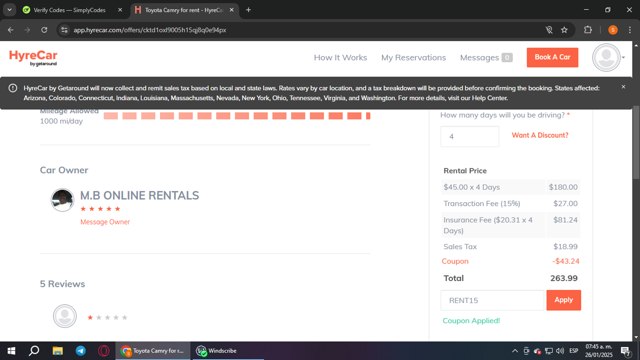Click M.B ONLINE RENTALS owner name
The width and height of the screenshot is (640, 360).
click(x=140, y=196)
